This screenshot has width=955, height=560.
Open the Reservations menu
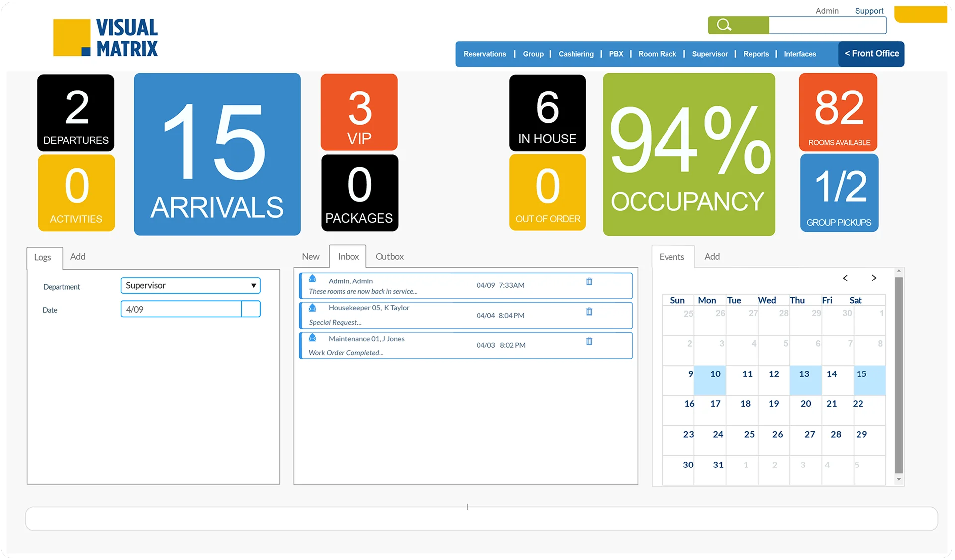(484, 54)
